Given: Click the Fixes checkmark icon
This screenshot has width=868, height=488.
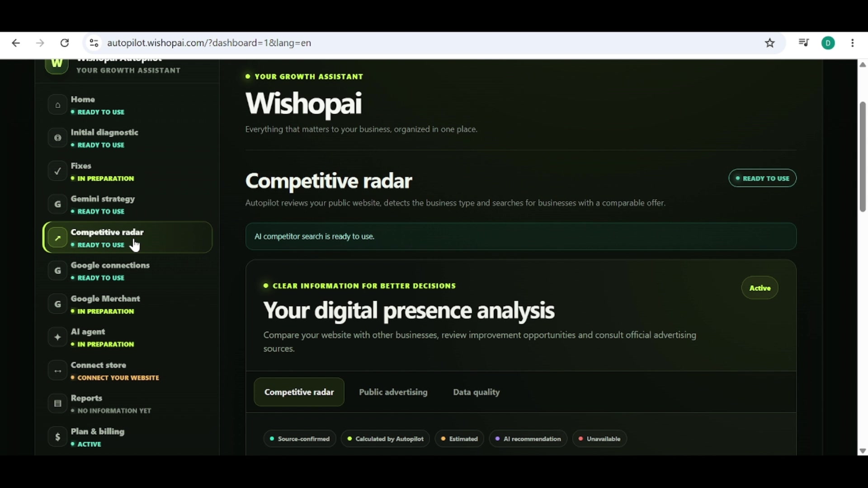Looking at the screenshot, I should coord(57,171).
